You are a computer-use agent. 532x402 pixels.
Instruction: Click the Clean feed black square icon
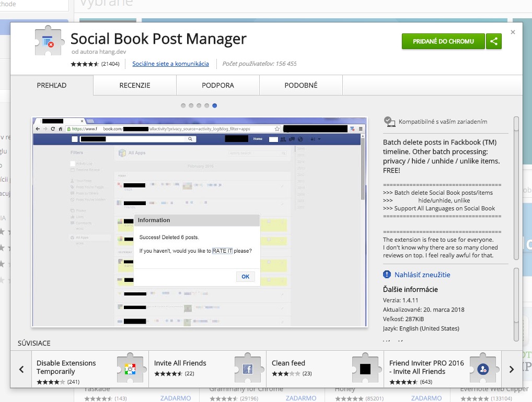pos(365,369)
